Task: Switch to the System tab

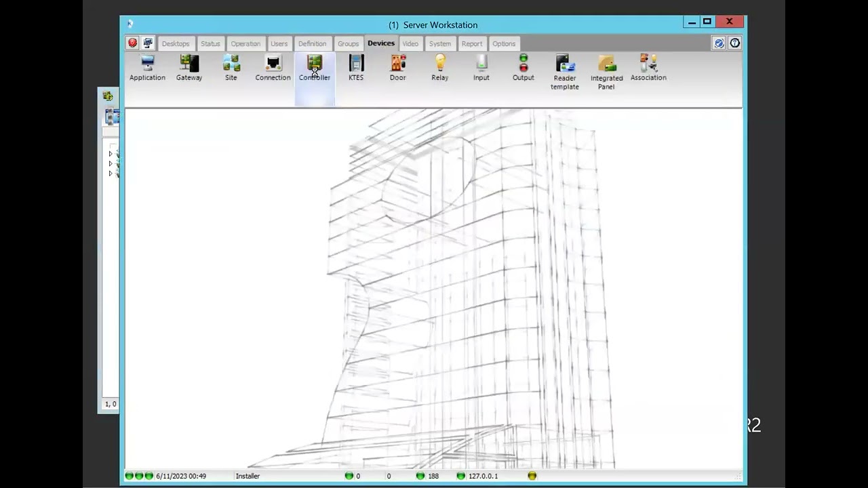Action: pyautogui.click(x=440, y=43)
